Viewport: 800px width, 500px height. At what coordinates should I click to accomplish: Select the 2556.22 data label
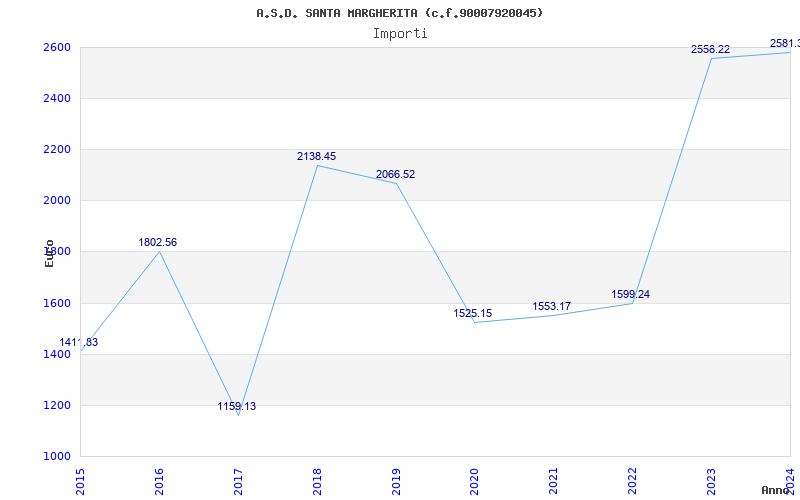(x=710, y=49)
